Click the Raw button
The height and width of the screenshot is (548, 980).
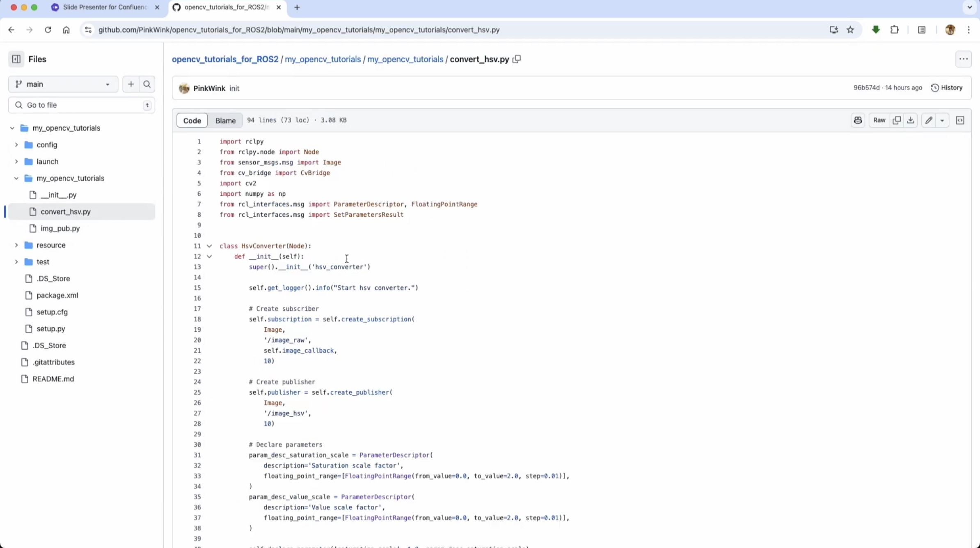[x=879, y=120]
